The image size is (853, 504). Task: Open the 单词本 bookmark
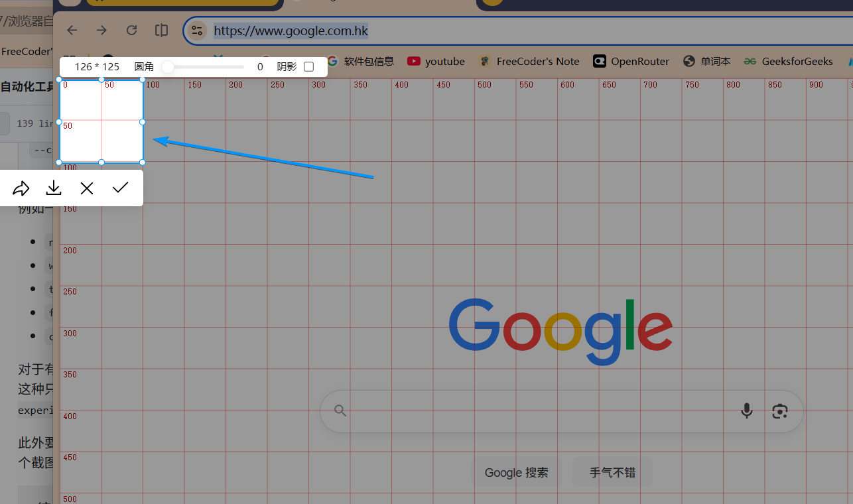707,62
